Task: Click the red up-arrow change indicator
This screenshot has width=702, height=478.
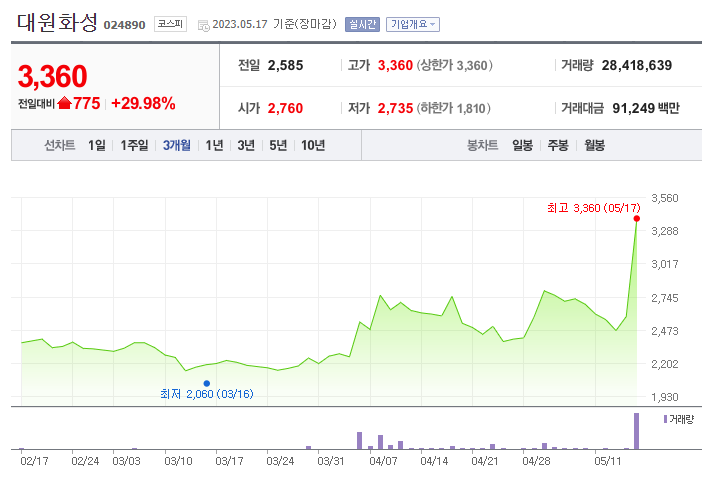Action: coord(64,103)
